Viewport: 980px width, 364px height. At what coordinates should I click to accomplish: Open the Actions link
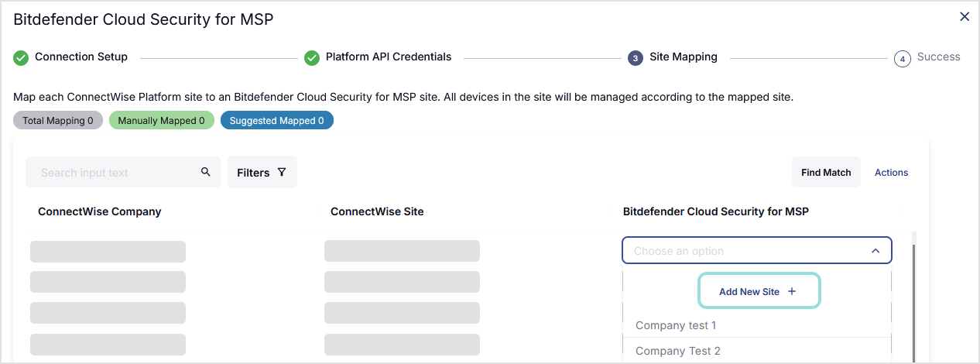pyautogui.click(x=891, y=173)
